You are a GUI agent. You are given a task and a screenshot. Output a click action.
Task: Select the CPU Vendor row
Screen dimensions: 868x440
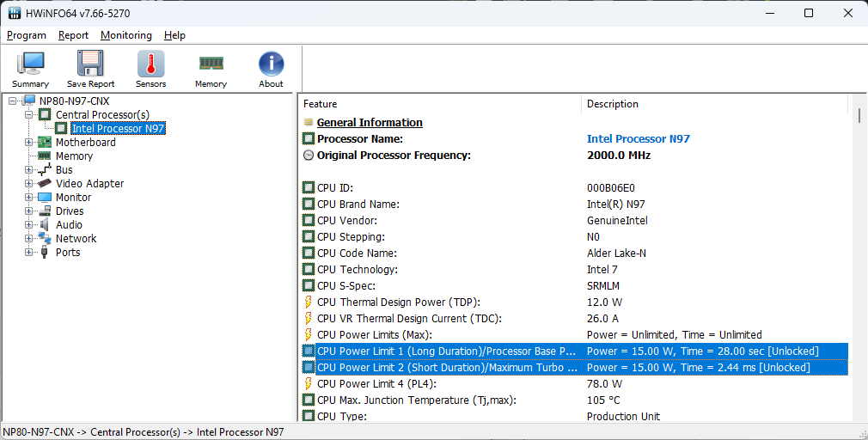pyautogui.click(x=574, y=220)
